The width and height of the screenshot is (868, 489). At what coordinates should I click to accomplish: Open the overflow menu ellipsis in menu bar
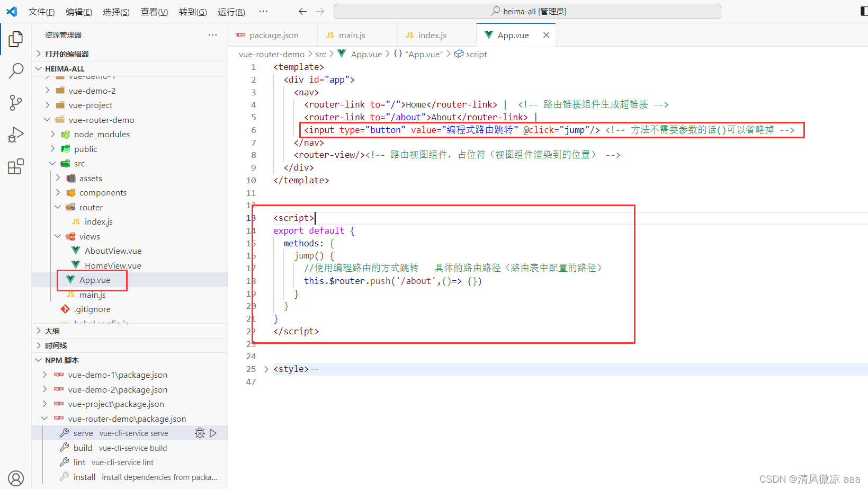pos(263,11)
